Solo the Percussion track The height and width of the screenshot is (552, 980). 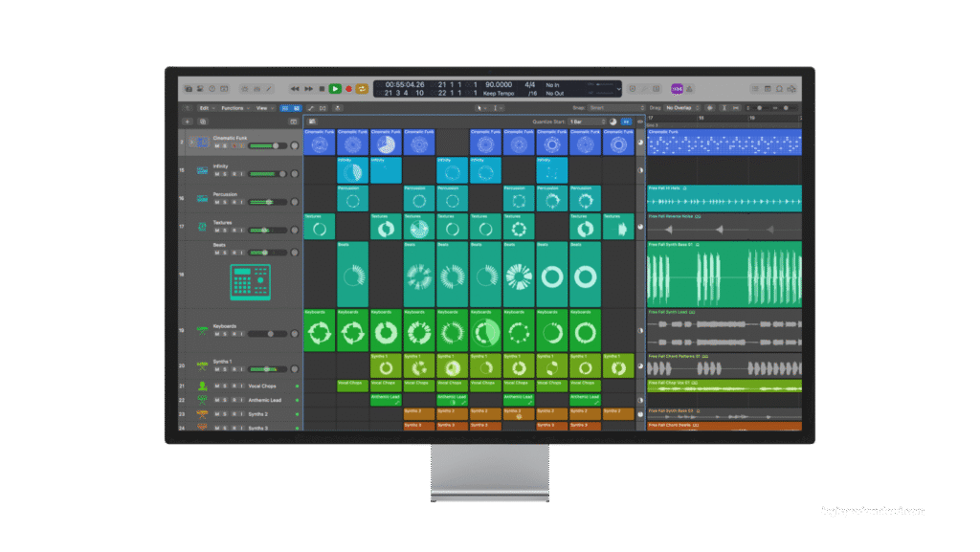[x=225, y=202]
